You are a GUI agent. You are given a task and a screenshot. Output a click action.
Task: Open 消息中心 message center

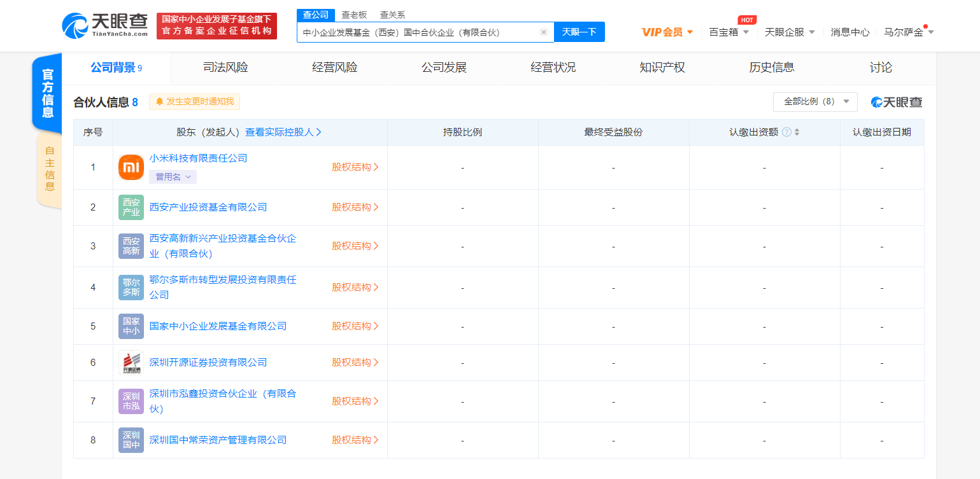(x=850, y=32)
